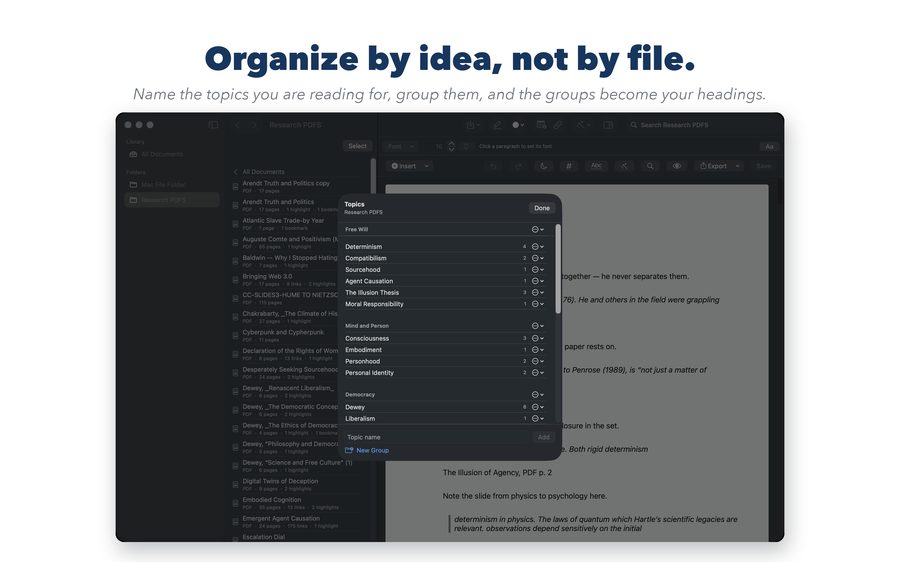Open options menu for Personhood topic
The image size is (900, 562).
pyautogui.click(x=537, y=361)
